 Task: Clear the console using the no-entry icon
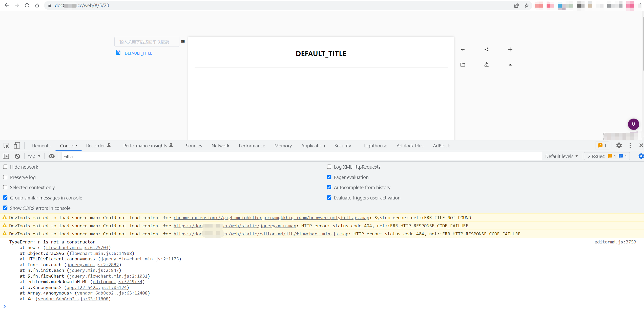(x=17, y=156)
